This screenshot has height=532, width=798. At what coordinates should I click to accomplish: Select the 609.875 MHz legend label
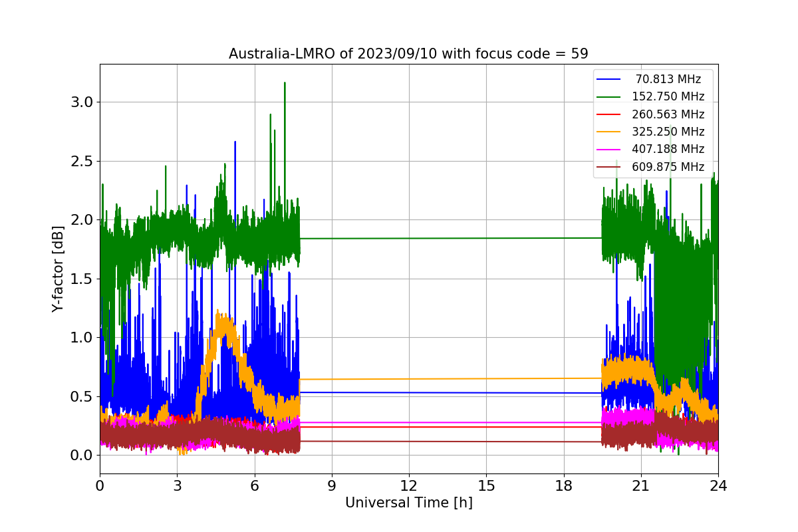(668, 167)
